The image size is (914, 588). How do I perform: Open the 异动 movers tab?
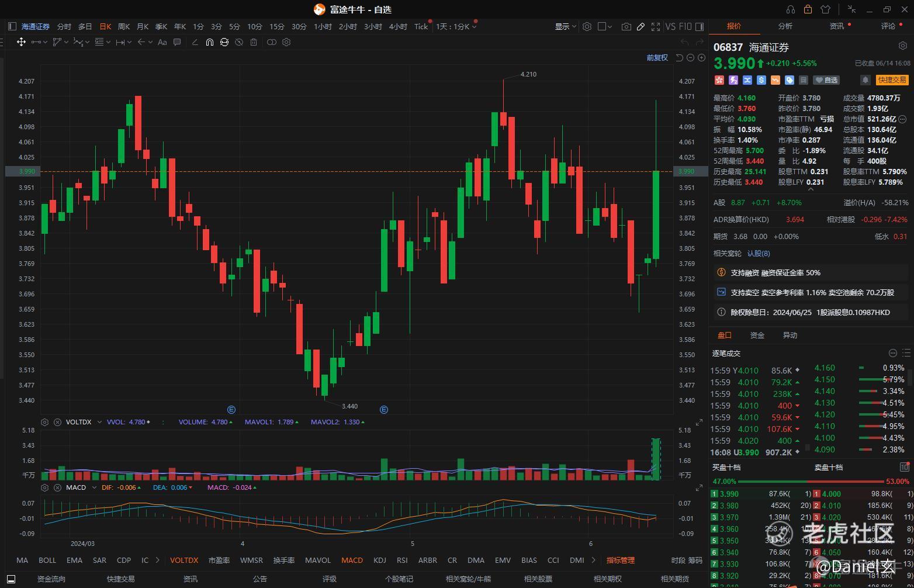[x=790, y=335]
